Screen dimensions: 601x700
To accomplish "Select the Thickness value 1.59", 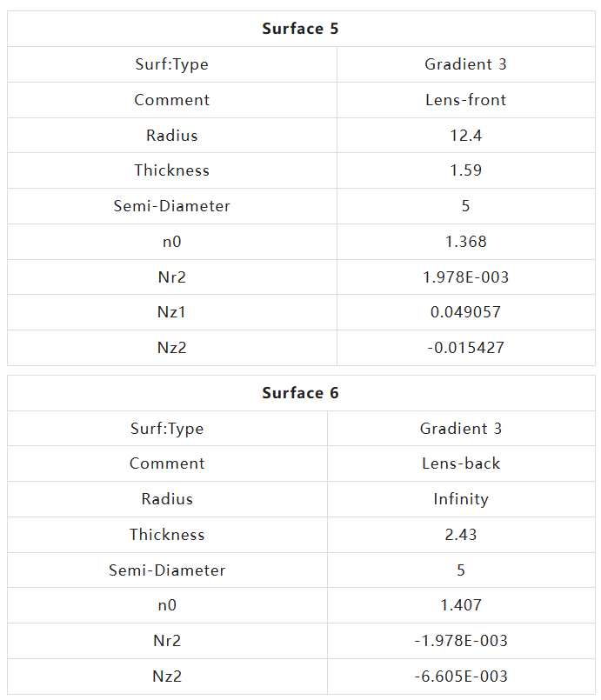I will click(465, 170).
